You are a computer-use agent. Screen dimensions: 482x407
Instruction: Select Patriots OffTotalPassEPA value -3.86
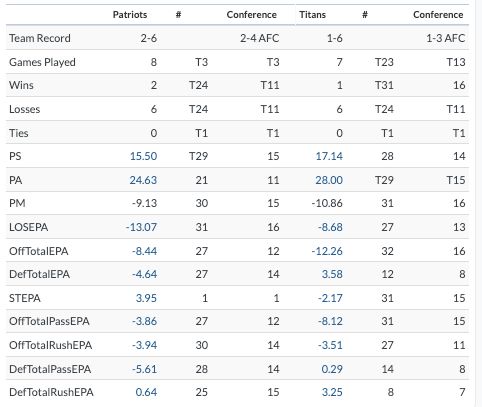click(144, 321)
